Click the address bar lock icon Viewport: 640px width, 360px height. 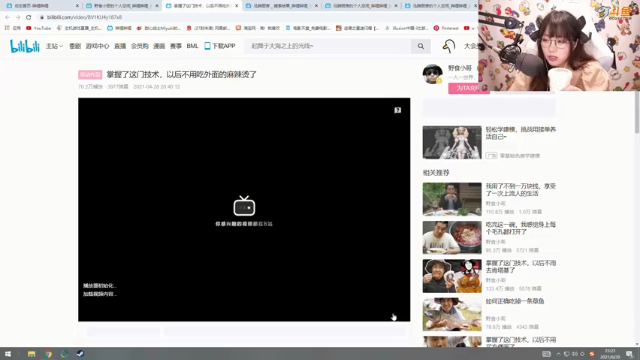click(42, 17)
